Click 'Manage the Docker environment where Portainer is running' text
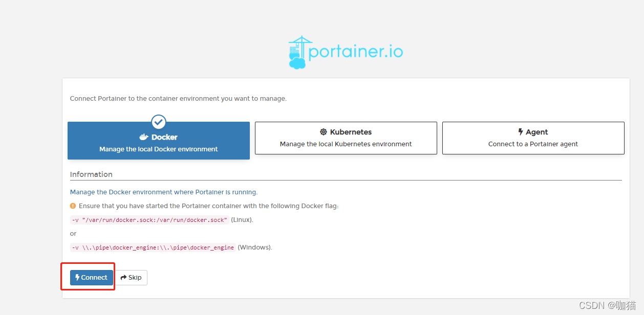 [164, 192]
